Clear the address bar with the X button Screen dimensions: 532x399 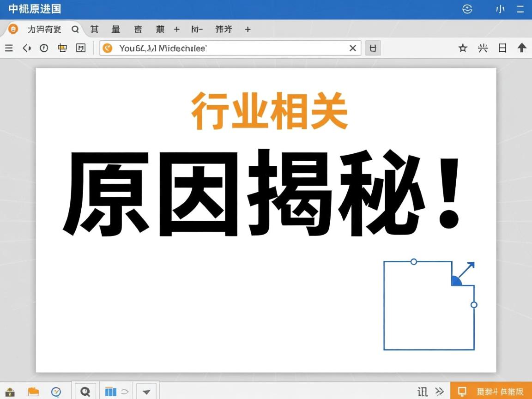pos(353,48)
